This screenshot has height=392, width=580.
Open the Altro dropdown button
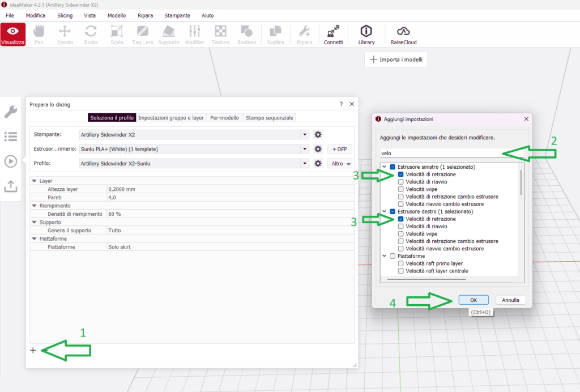pyautogui.click(x=340, y=164)
